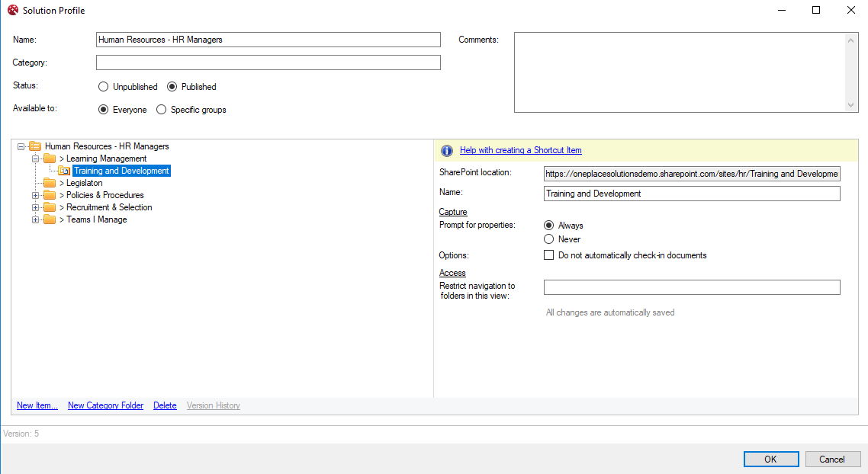
Task: Select Specific groups availability option
Action: (161, 110)
